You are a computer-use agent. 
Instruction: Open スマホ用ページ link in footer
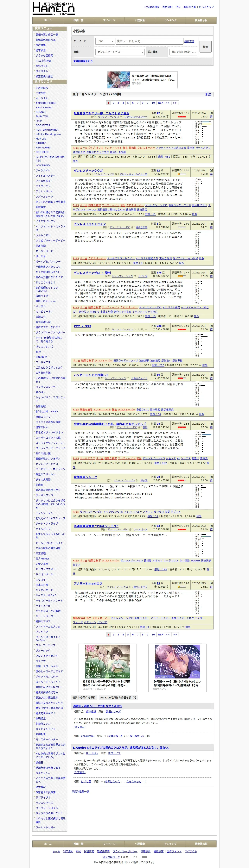(111, 857)
